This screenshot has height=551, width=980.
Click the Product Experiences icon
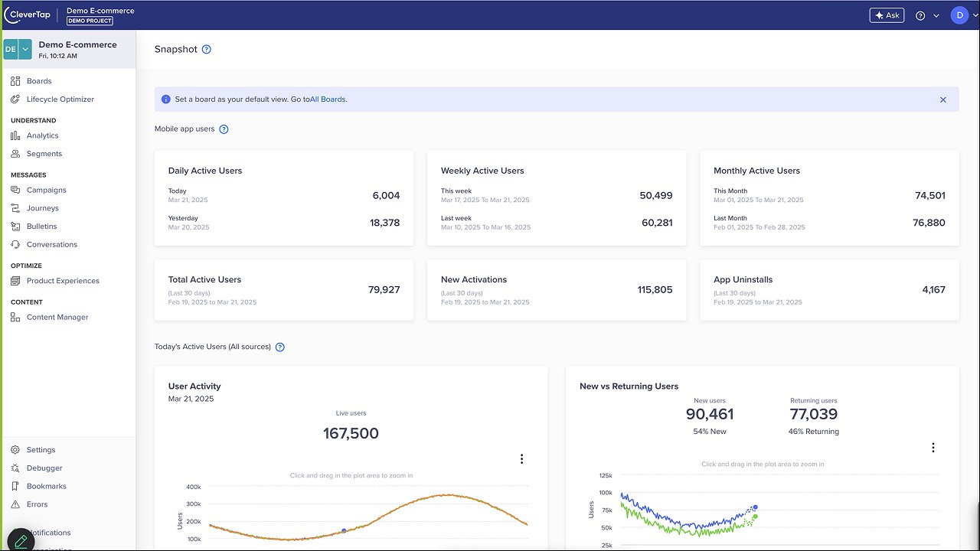click(x=15, y=281)
